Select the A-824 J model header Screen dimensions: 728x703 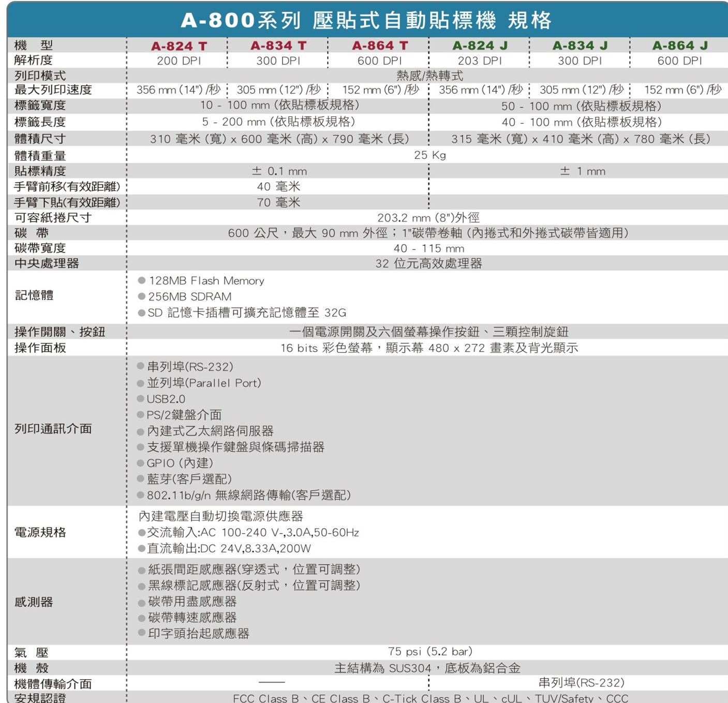point(480,45)
